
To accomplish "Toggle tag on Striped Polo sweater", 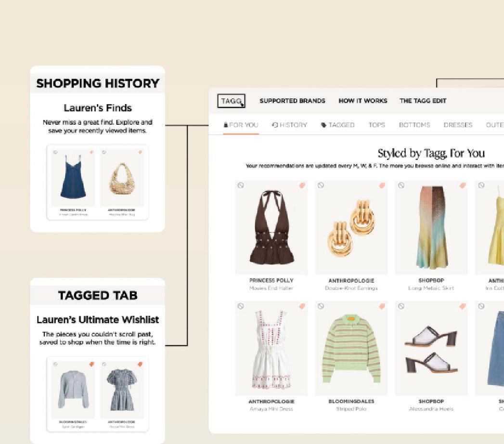I will point(382,306).
